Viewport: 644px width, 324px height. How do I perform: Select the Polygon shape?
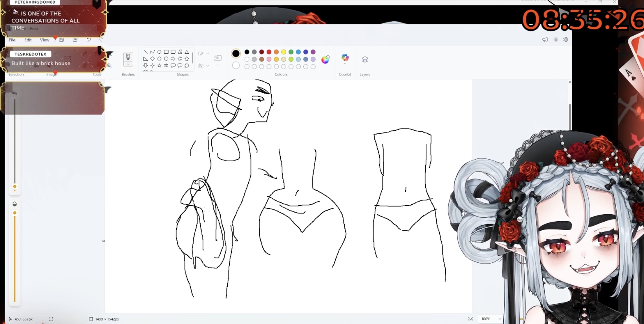tap(180, 52)
